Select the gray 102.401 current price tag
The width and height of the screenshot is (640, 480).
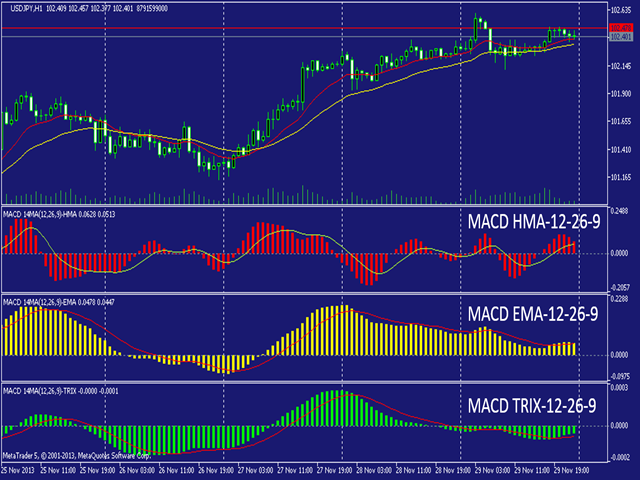point(620,37)
